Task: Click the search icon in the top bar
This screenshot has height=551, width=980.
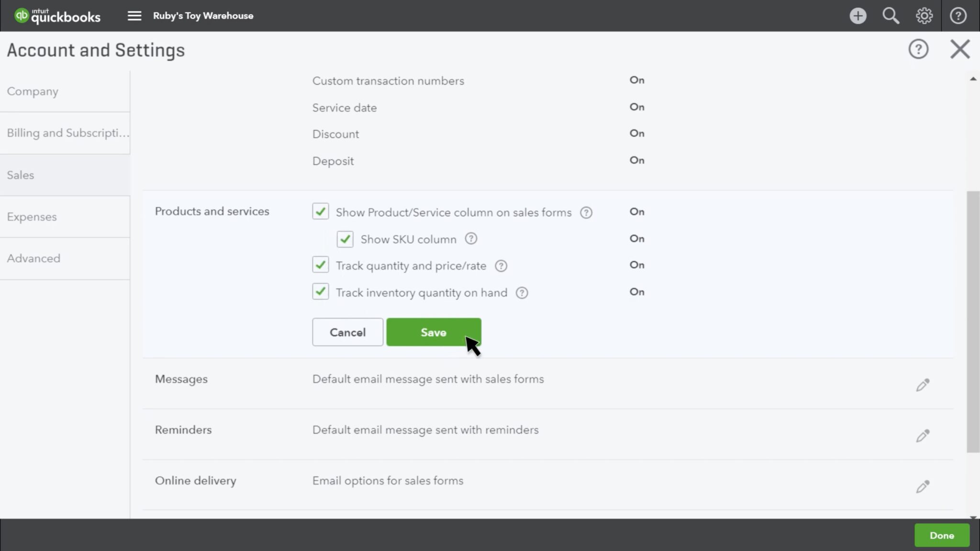Action: [891, 15]
